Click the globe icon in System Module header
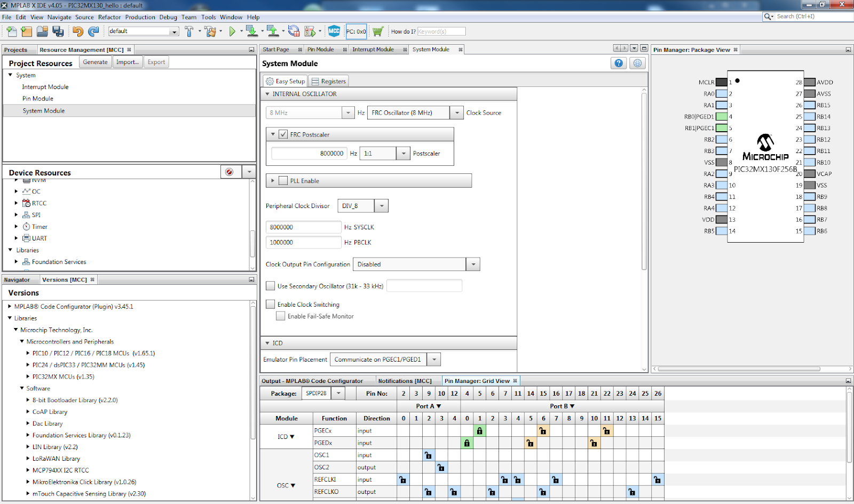The image size is (854, 504). coord(637,63)
